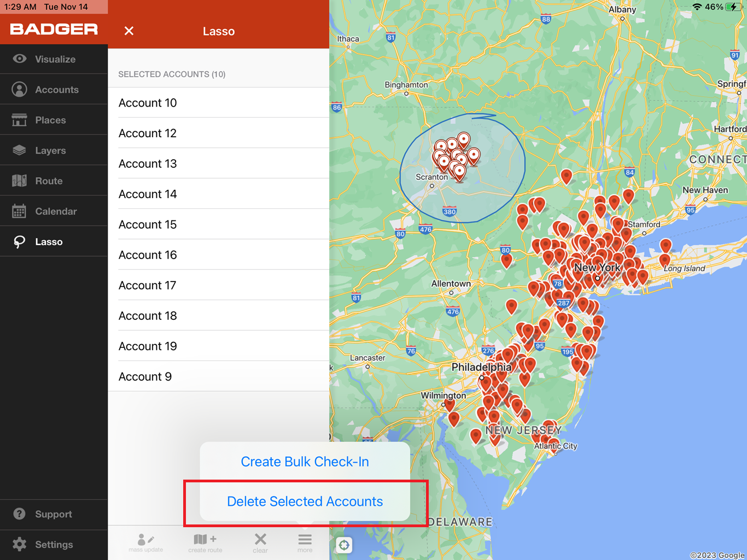Viewport: 747px width, 560px height.
Task: Select Account 18 in the list
Action: (x=219, y=316)
